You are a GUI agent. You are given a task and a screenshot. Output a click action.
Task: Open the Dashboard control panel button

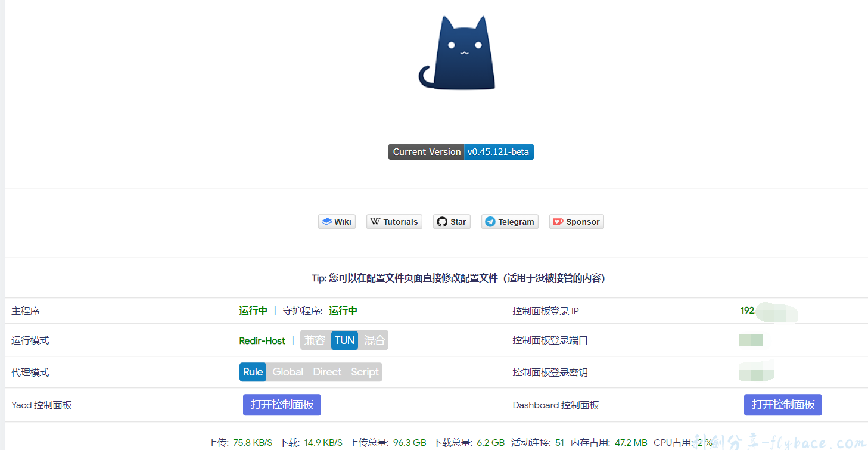coord(783,405)
